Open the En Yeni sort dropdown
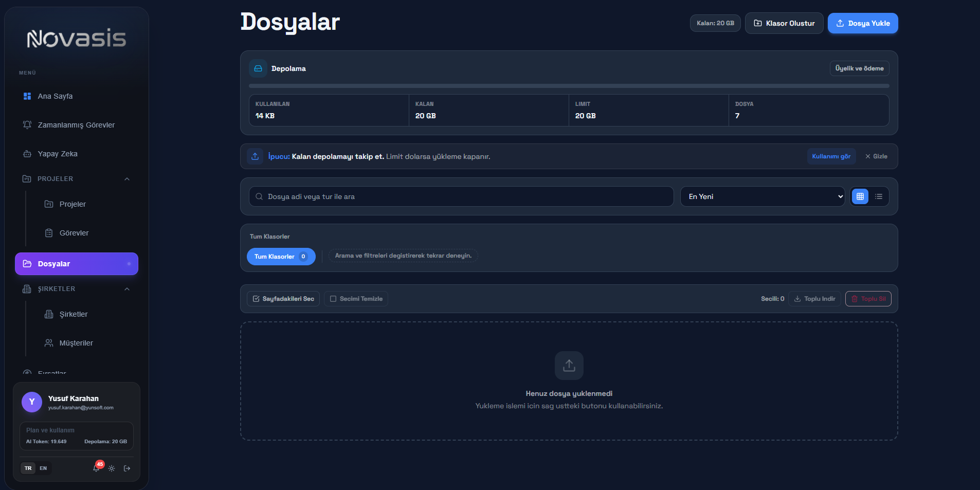The height and width of the screenshot is (490, 980). [x=763, y=196]
